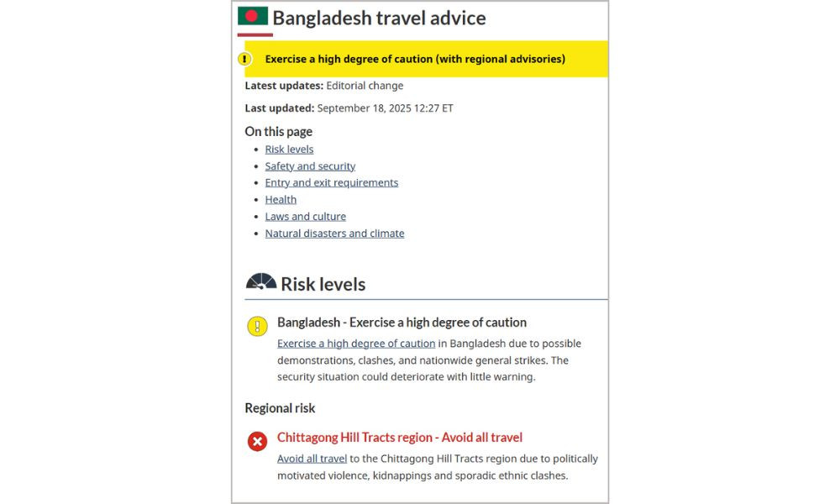This screenshot has height=504, width=840.
Task: Click the Exercise a high degree of caution link
Action: click(356, 343)
